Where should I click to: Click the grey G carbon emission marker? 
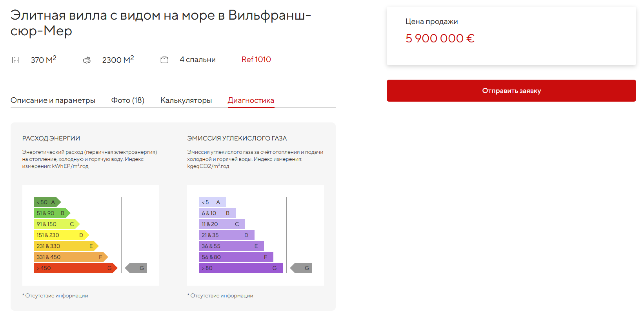click(302, 268)
